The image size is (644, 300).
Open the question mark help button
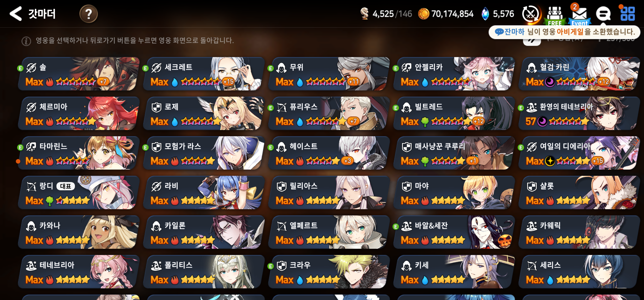[88, 14]
